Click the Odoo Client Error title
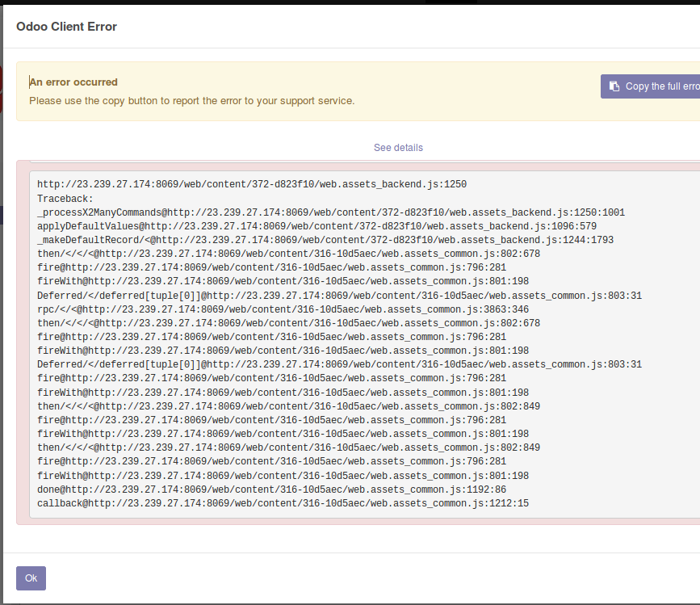Viewport: 700px width, 605px height. (66, 27)
